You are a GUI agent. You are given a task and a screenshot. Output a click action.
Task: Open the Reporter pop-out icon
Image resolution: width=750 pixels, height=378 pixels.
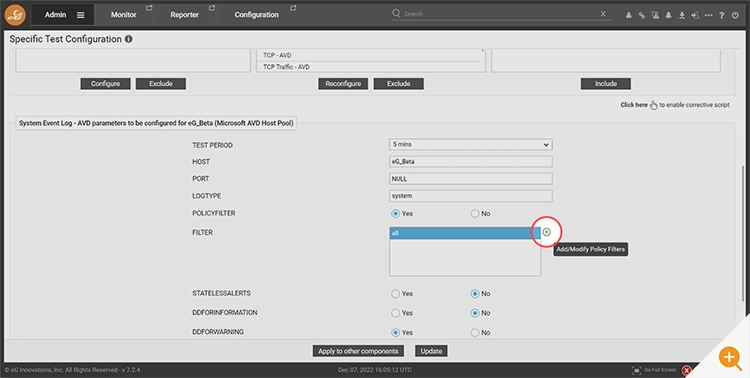coord(212,8)
